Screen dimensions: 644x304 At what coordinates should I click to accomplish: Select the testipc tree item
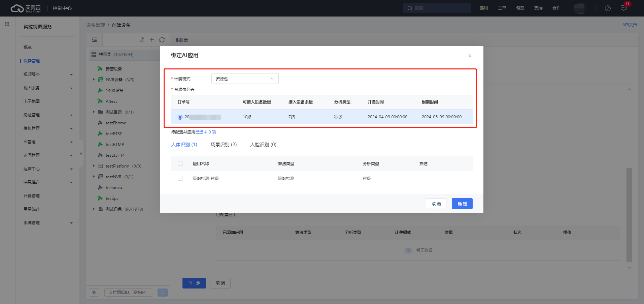(112, 199)
